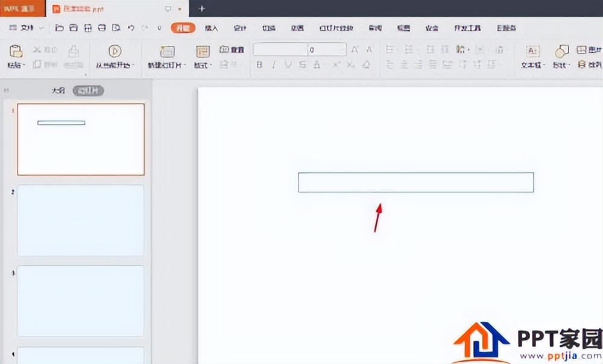This screenshot has width=603, height=364.
Task: Switch to the Insert ribbon tab
Action: (x=211, y=28)
